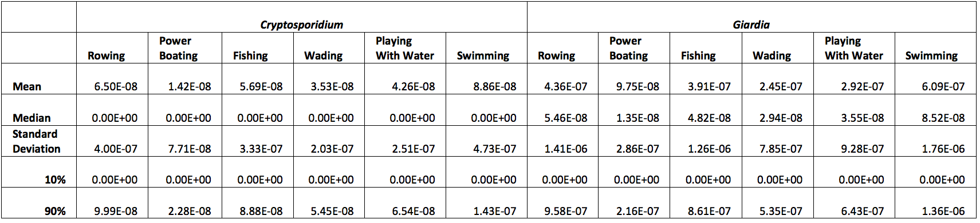Viewport: 980px width, 223px height.
Task: Click Giardia Rowing mean value 4.36E-07
Action: coord(566,87)
